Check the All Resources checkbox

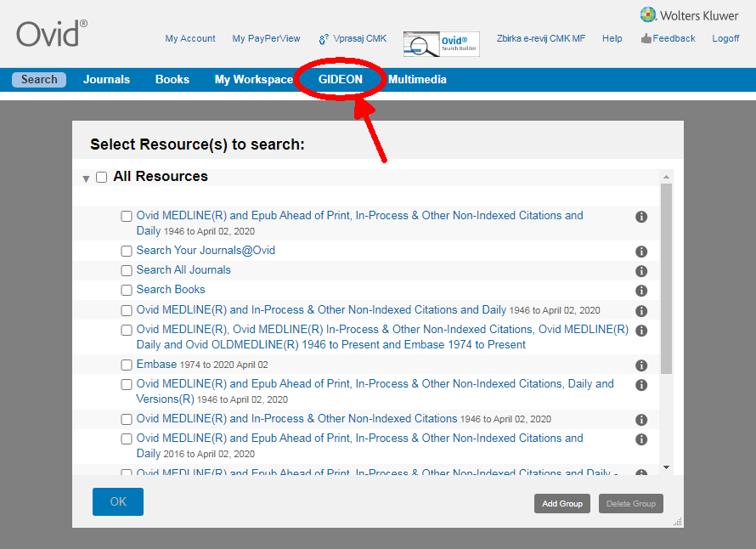tap(102, 178)
